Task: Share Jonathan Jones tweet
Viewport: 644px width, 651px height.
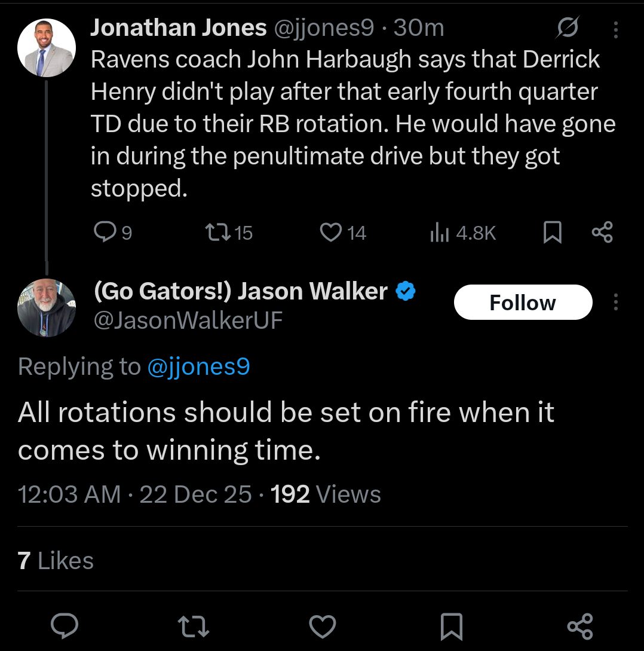Action: (x=602, y=233)
